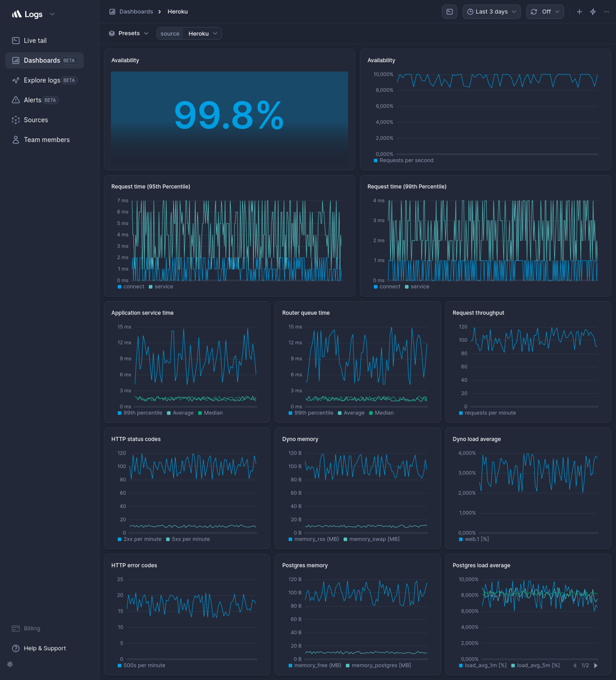This screenshot has height=680, width=616.
Task: Toggle 500s per minute legend
Action: [141, 666]
